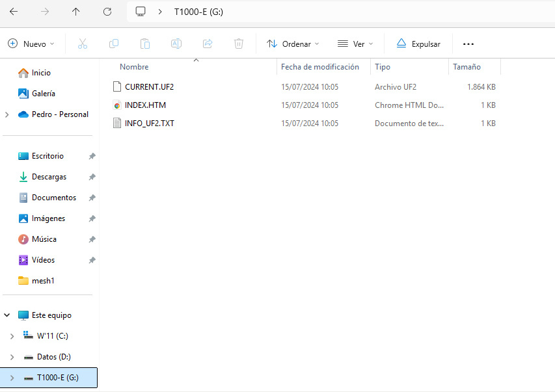Click the Cut scissors icon
This screenshot has width=555, height=392.
(83, 44)
